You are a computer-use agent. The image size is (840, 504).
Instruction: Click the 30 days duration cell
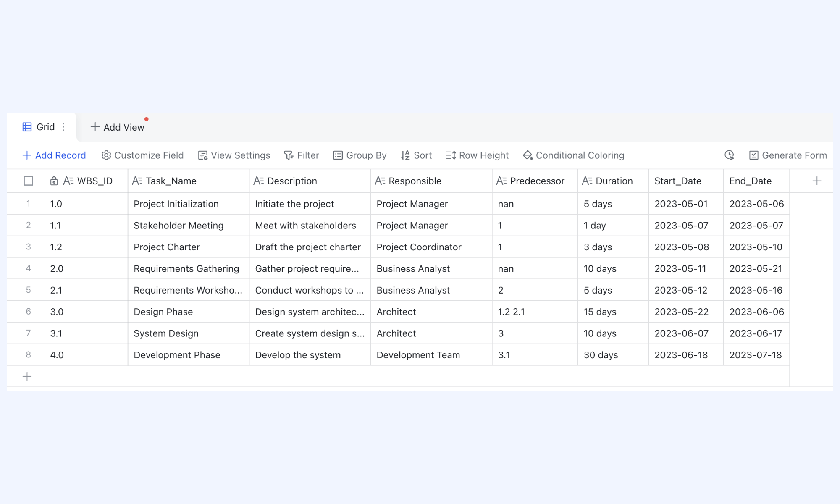(x=613, y=355)
